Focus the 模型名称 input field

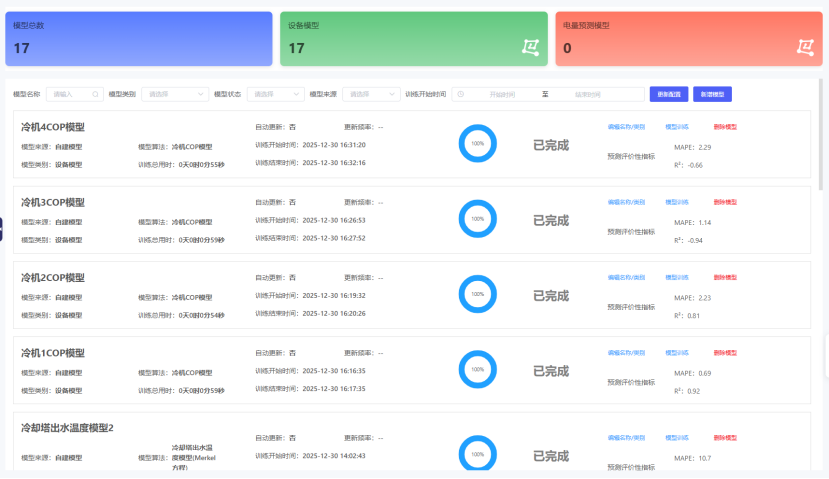tap(75, 95)
